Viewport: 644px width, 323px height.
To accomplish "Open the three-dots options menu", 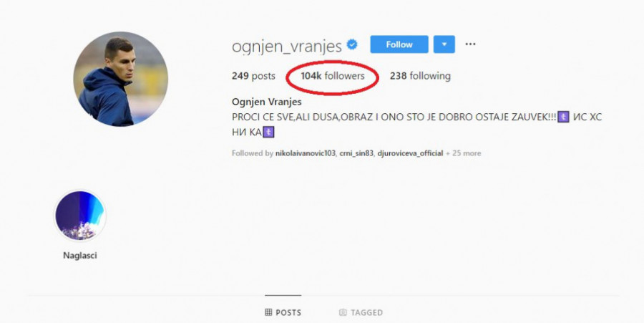I will point(470,44).
